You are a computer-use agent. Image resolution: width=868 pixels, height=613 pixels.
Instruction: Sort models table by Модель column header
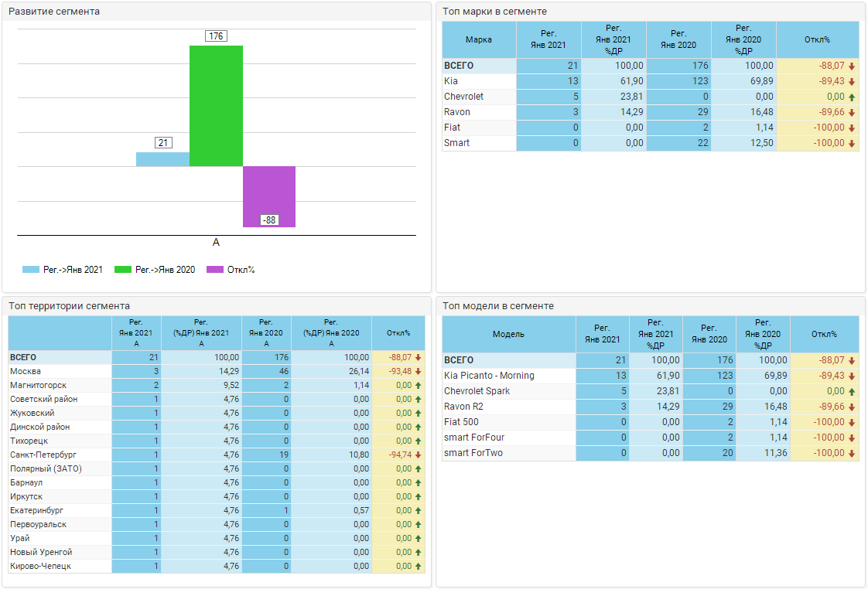[x=508, y=334]
